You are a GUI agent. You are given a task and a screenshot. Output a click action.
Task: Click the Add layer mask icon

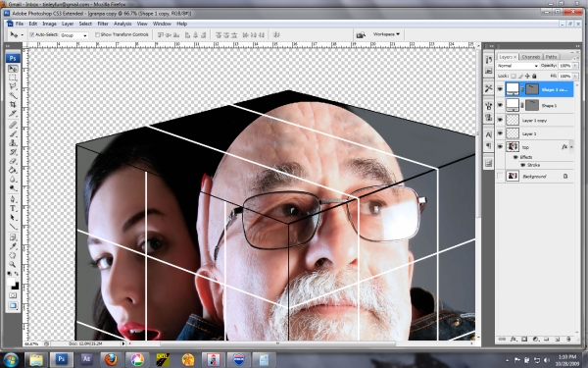pos(524,340)
